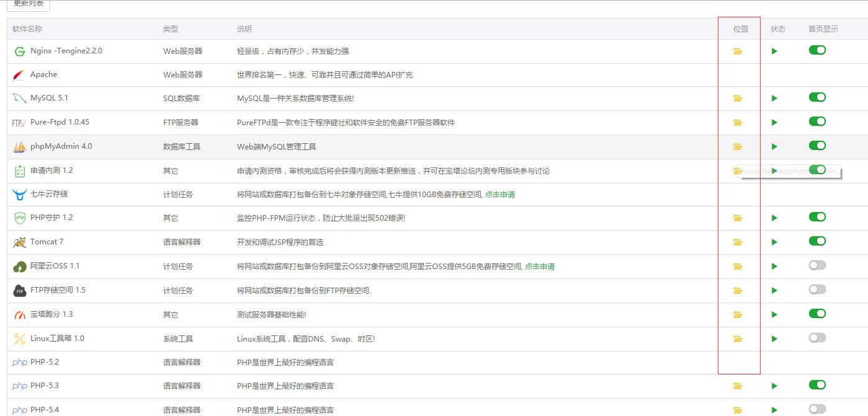The image size is (868, 416).
Task: Switch off PHP-5.3 homepage display
Action: pyautogui.click(x=817, y=384)
